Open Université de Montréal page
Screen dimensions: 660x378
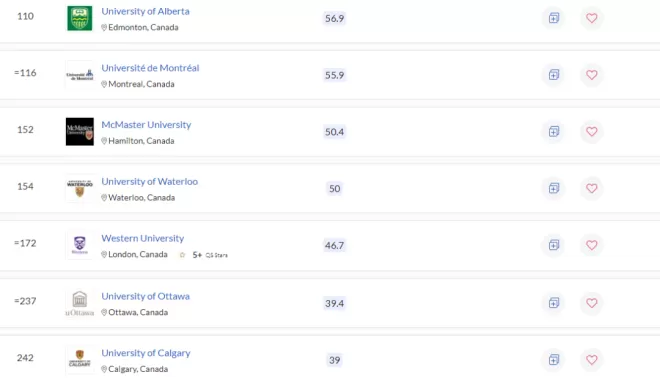tap(150, 68)
